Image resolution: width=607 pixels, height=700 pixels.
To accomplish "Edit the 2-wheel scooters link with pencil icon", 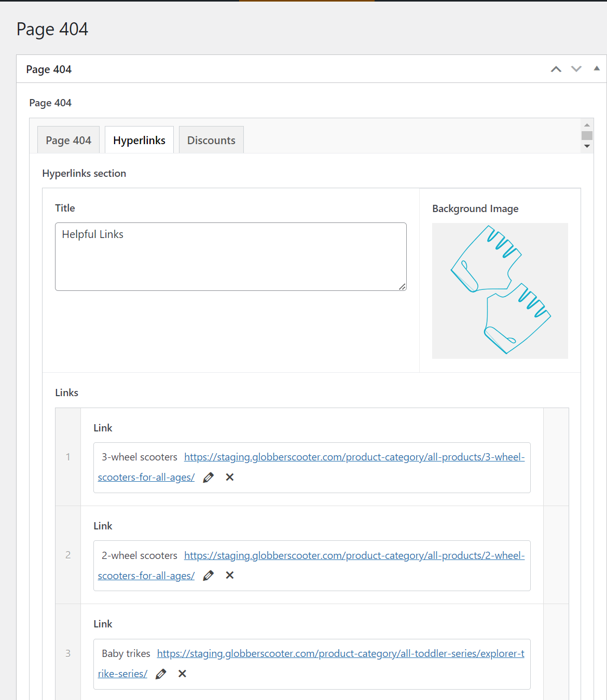I will (x=209, y=576).
